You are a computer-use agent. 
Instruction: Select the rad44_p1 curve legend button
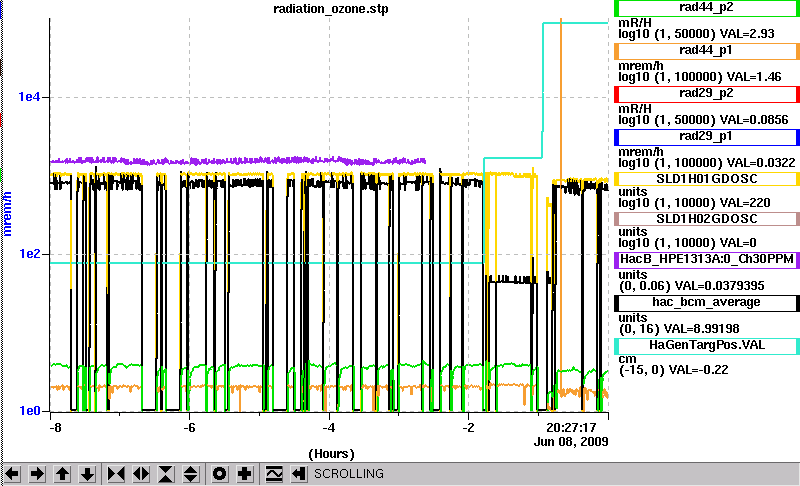(706, 51)
